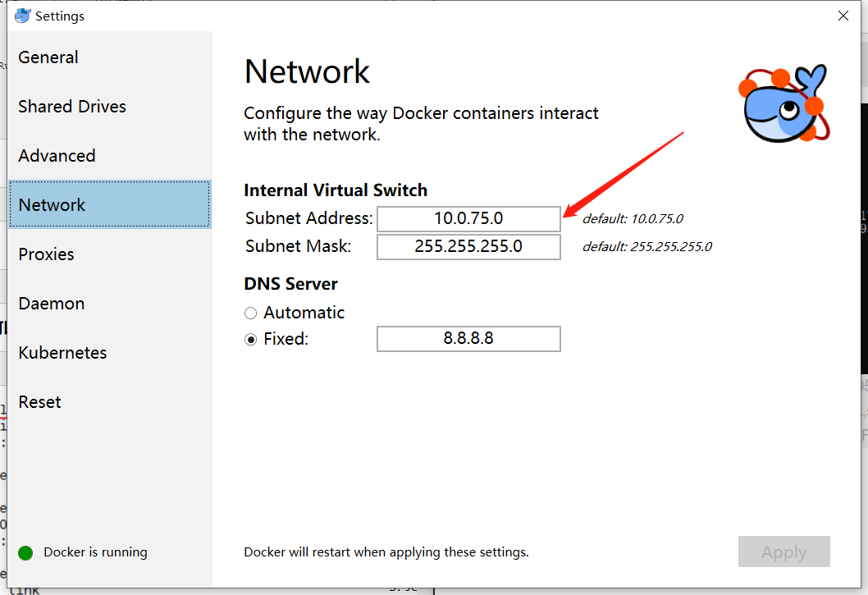Open the Kubernetes settings section
868x595 pixels.
pos(62,353)
